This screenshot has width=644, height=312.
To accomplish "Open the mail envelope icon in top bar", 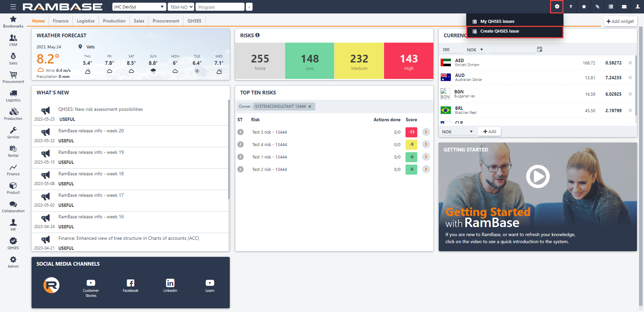I will pyautogui.click(x=624, y=7).
